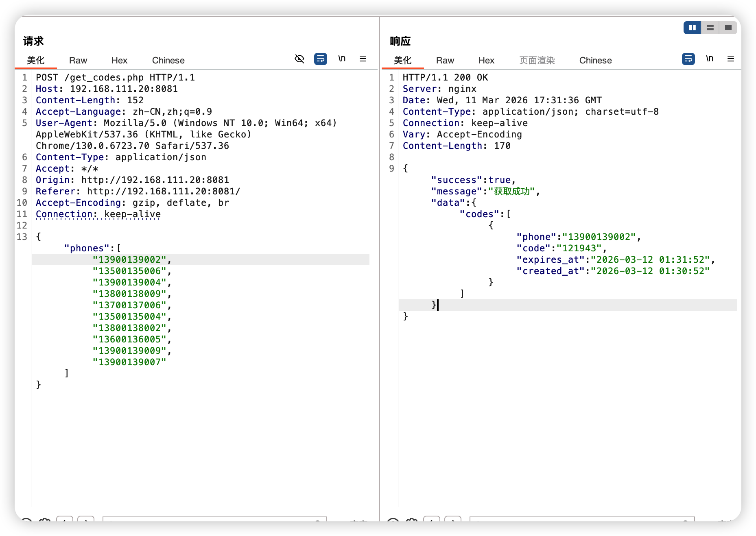Open the response panel hamburger options menu
This screenshot has width=756, height=536.
tap(731, 59)
